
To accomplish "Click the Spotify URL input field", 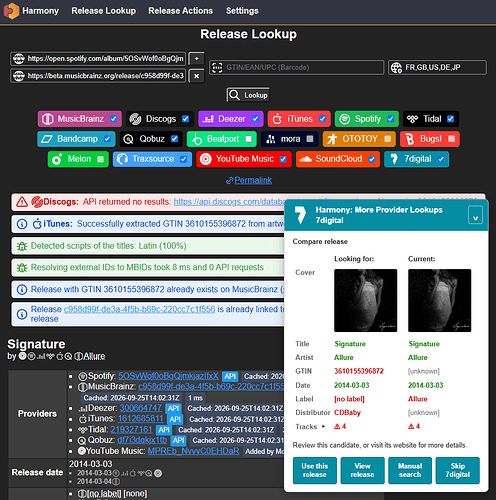I will pyautogui.click(x=98, y=59).
